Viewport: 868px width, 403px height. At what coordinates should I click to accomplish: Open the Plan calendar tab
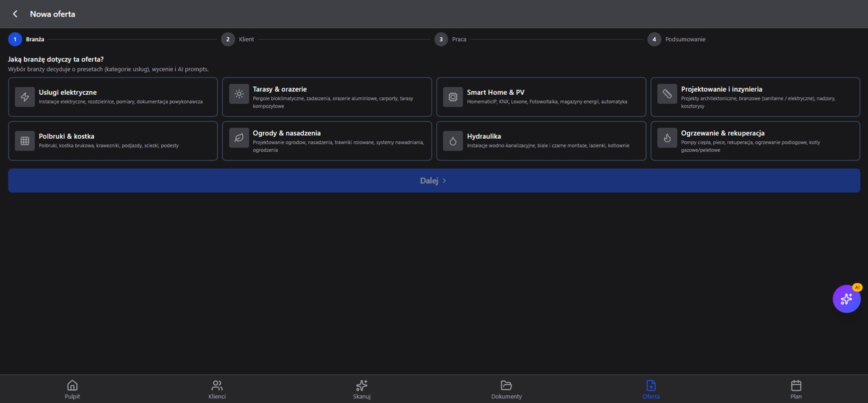tap(796, 389)
